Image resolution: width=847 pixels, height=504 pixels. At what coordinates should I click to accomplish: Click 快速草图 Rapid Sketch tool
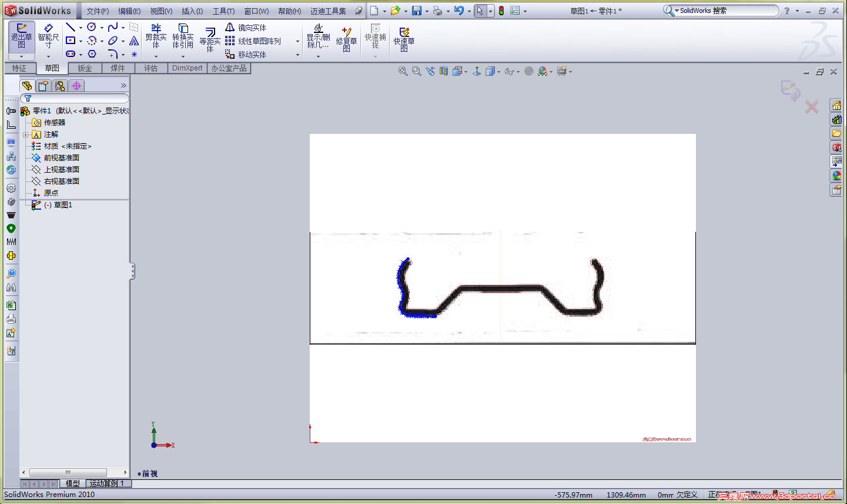coord(404,40)
